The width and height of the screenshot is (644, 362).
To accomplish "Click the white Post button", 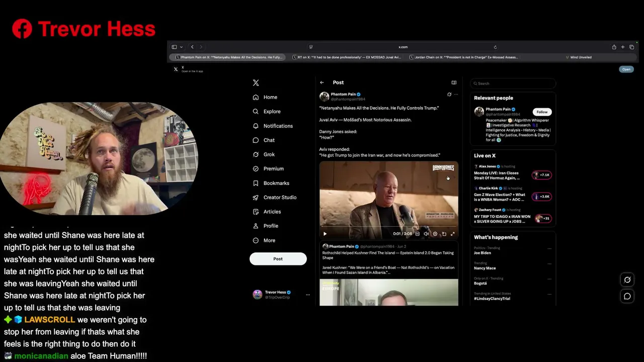I will (x=278, y=259).
